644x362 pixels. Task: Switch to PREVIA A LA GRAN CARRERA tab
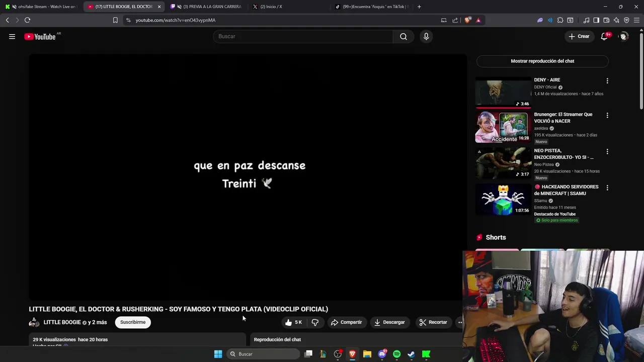tap(206, 7)
